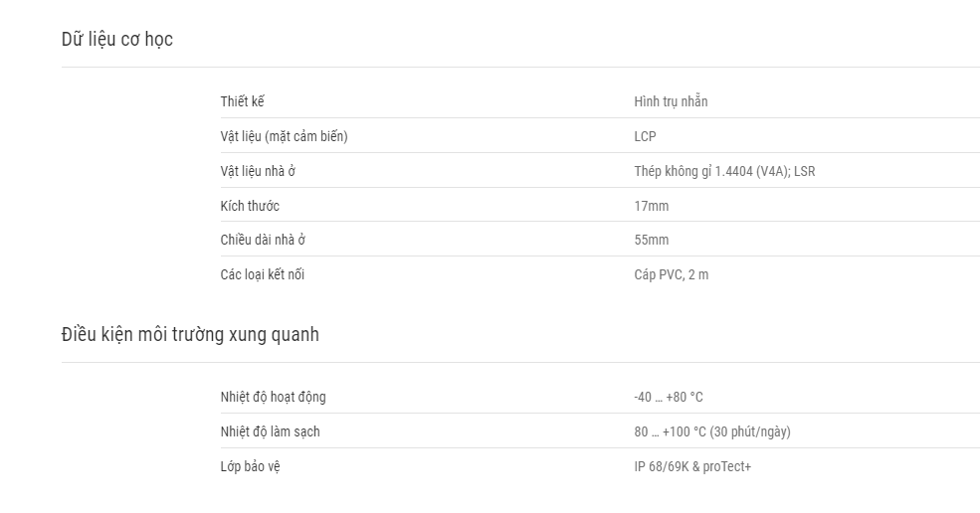Click the 'Vật liệu nhà ở' label
This screenshot has width=980, height=513.
point(258,171)
